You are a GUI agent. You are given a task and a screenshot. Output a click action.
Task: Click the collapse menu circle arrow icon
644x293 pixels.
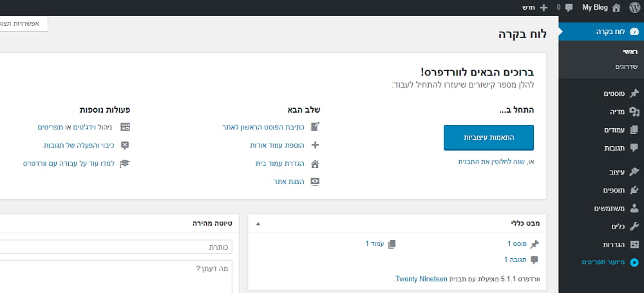coord(634,262)
